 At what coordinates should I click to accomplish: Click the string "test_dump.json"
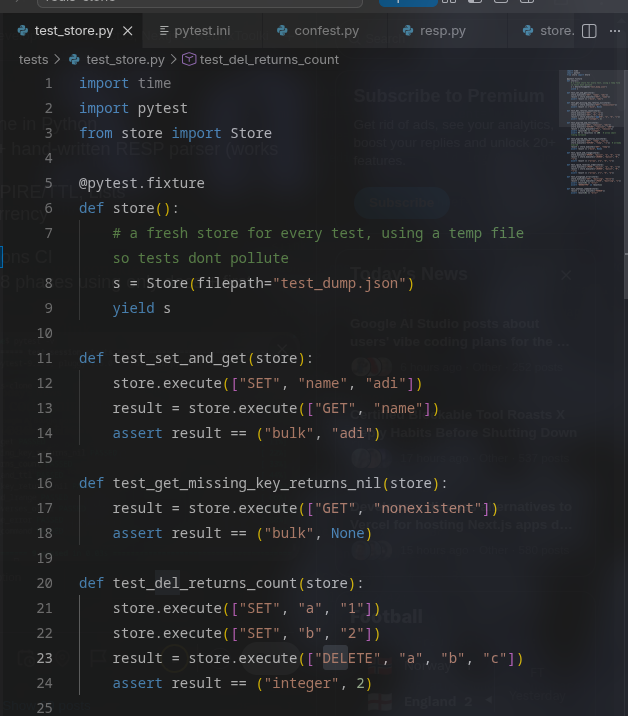pyautogui.click(x=339, y=284)
